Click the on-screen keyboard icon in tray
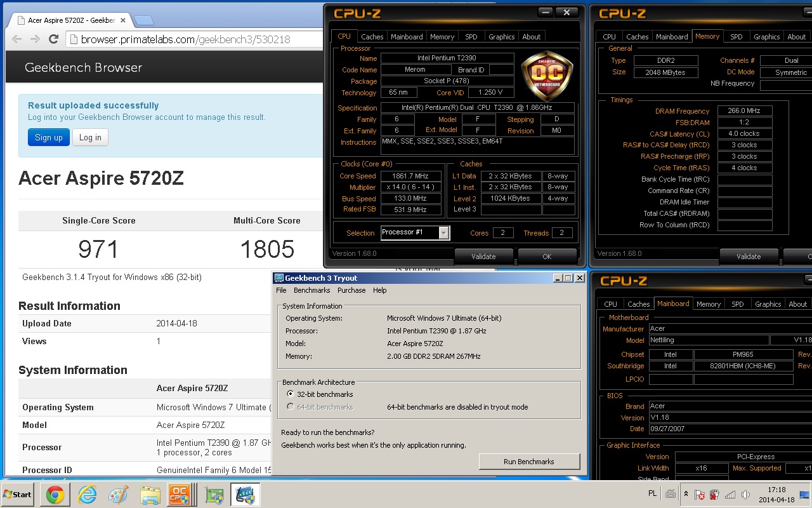The height and width of the screenshot is (508, 812). [x=671, y=494]
